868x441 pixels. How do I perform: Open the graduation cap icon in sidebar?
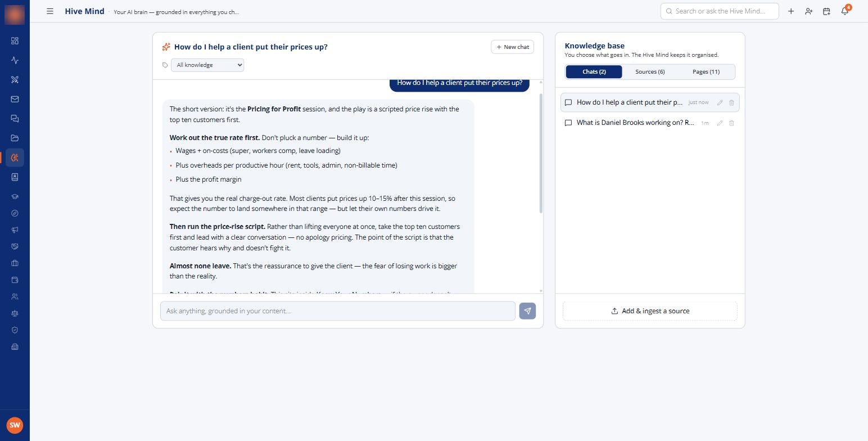point(15,197)
